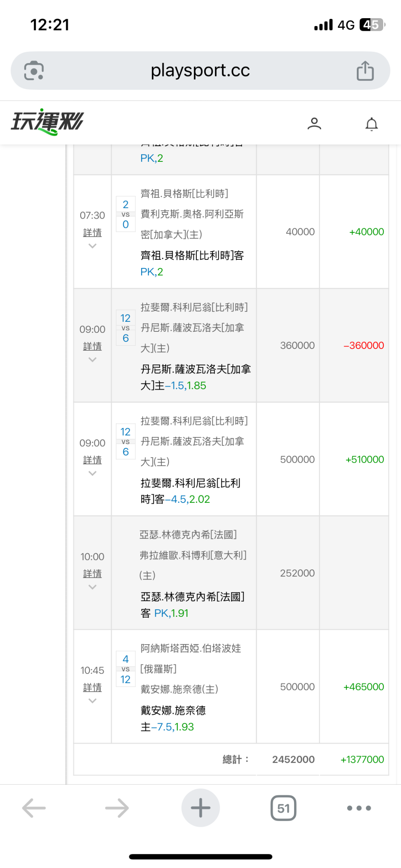Screen dimensions: 401x868
Task: Tap the share icon in address bar
Action: [x=365, y=71]
